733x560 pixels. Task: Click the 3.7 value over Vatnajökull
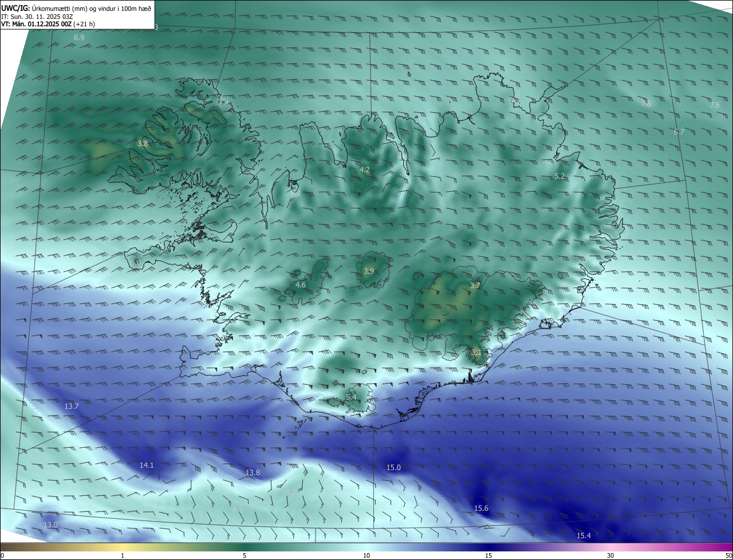coord(475,285)
